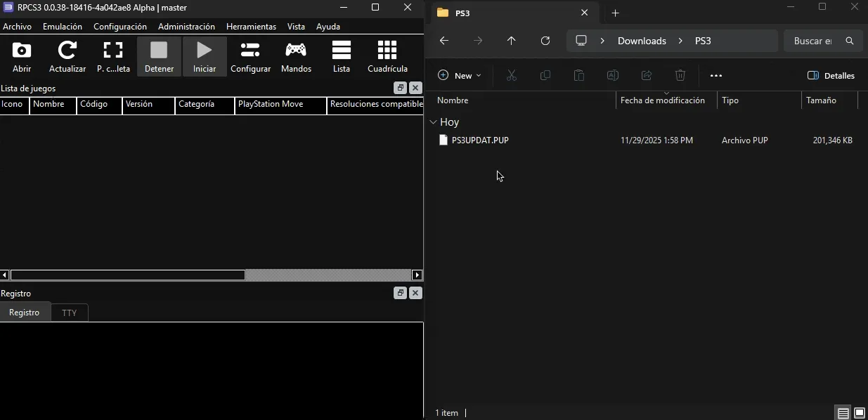868x420 pixels.
Task: Switch to the TTY log tab
Action: pos(69,313)
